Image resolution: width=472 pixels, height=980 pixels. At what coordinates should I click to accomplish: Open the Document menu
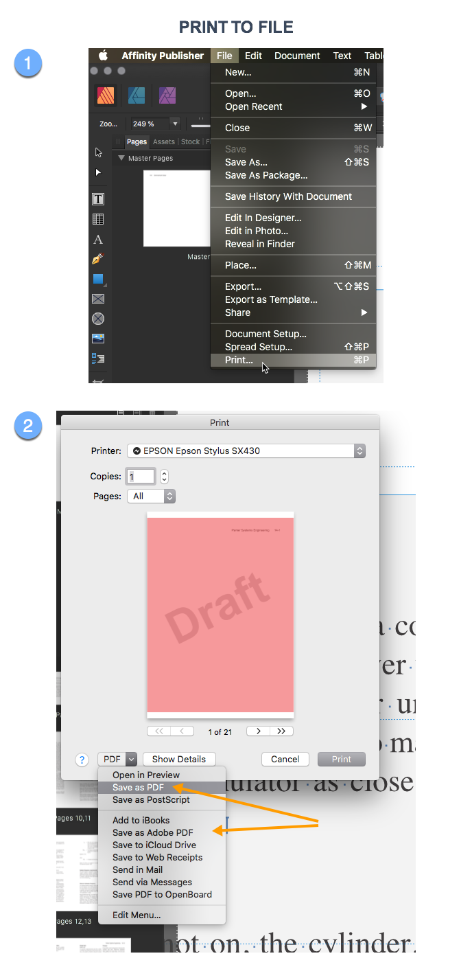coord(297,56)
